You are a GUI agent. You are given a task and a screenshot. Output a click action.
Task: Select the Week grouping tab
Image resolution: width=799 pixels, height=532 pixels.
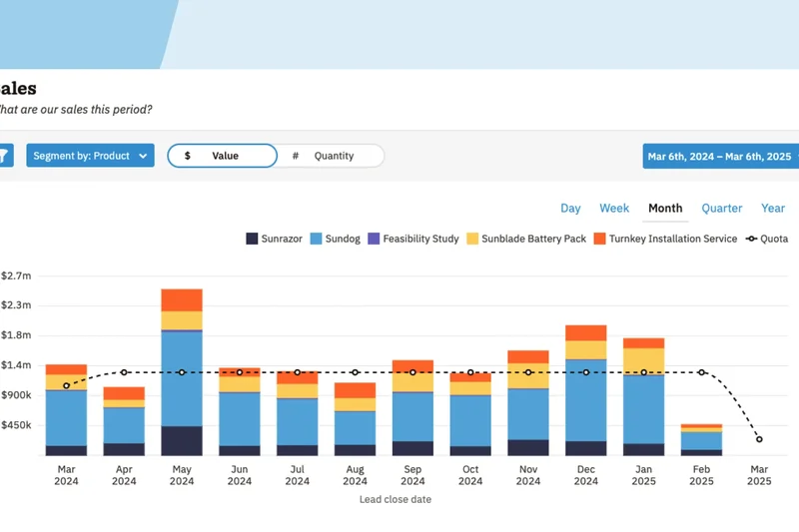pyautogui.click(x=614, y=209)
